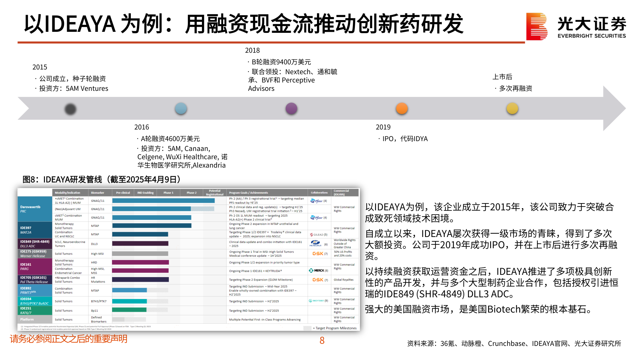Screen dimensions: 644x362
Task: Click the IDE892 PRMT5 row label
Action: (35, 290)
